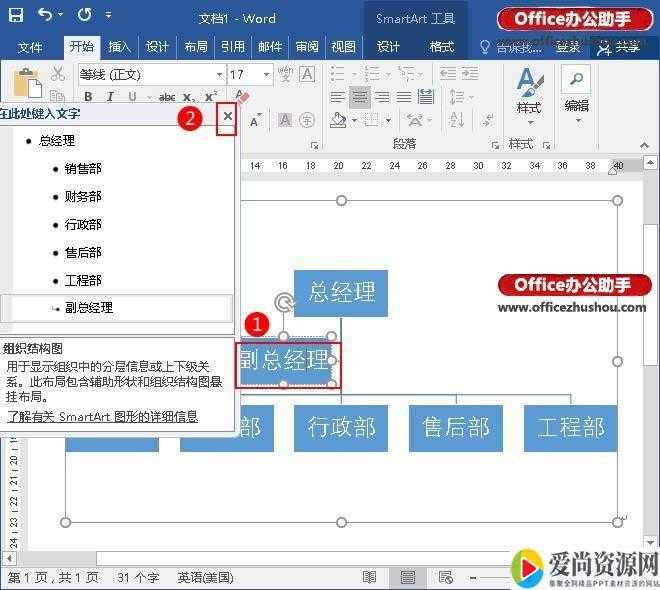
Task: Select print layout view in status bar
Action: 407,577
